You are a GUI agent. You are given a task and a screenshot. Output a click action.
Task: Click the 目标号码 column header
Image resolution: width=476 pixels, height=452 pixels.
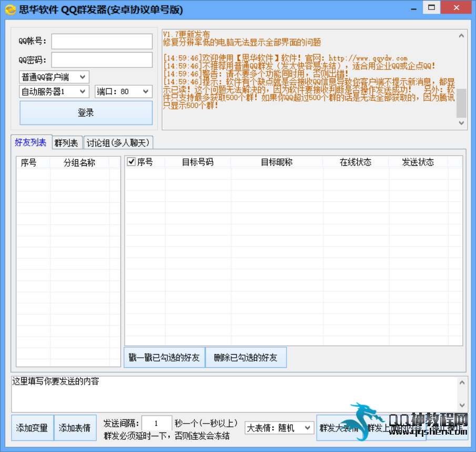click(198, 162)
